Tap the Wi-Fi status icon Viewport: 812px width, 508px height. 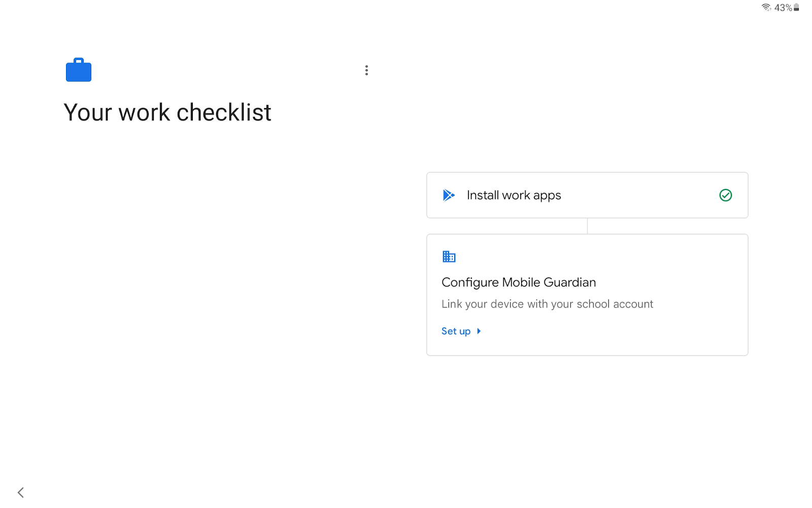click(766, 7)
